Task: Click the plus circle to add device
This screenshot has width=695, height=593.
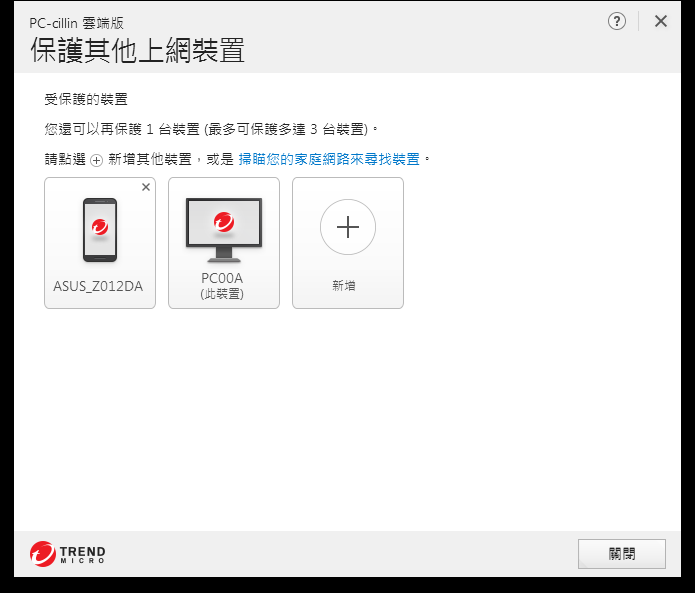Action: (x=348, y=227)
